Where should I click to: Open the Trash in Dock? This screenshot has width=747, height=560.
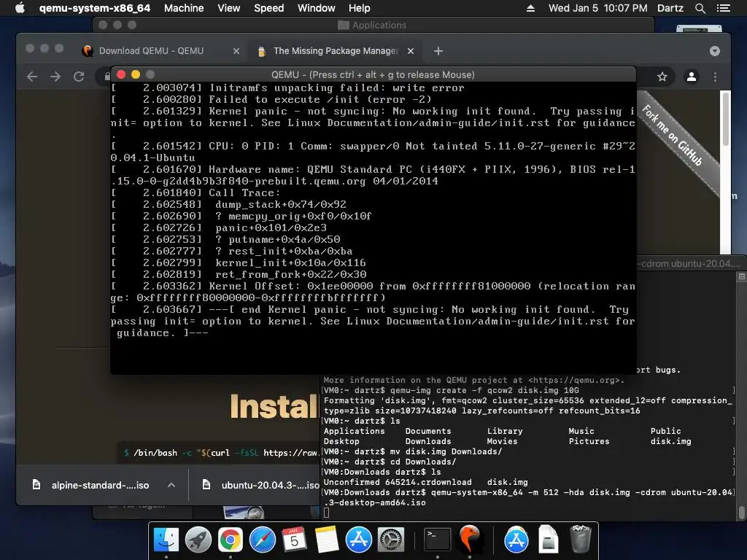pos(580,540)
